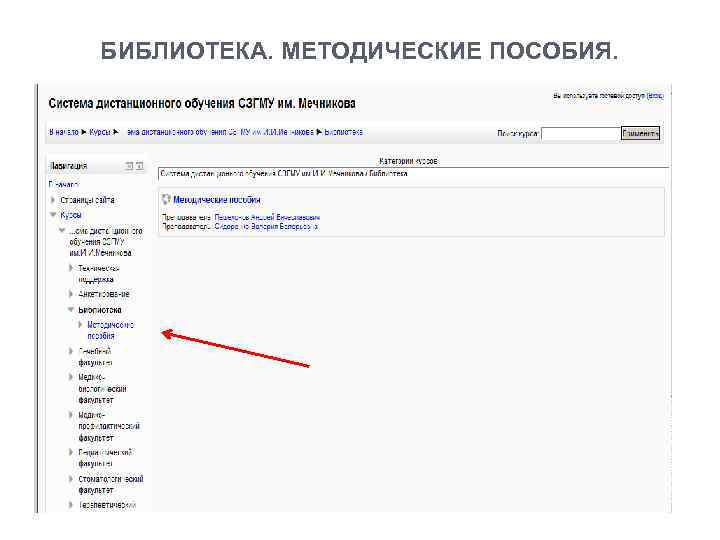Select Педиатрический факультет in the navigation tree

[105, 458]
